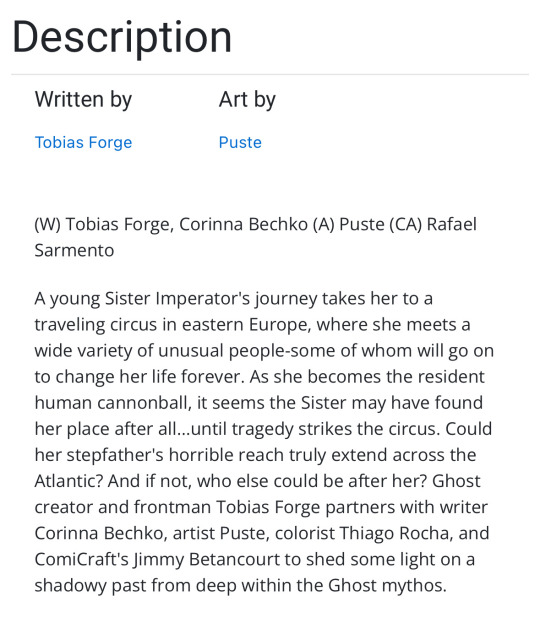Open the Puste artist link

[x=240, y=143]
